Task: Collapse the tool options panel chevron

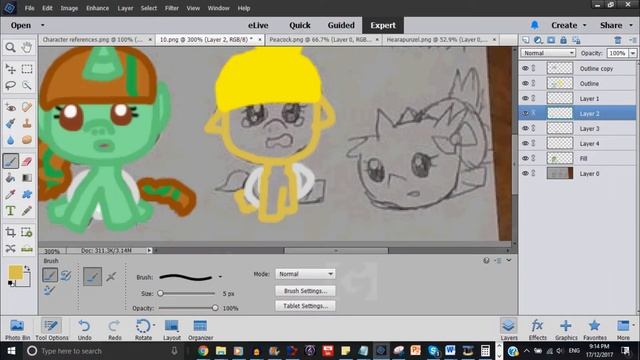Action: pos(509,260)
